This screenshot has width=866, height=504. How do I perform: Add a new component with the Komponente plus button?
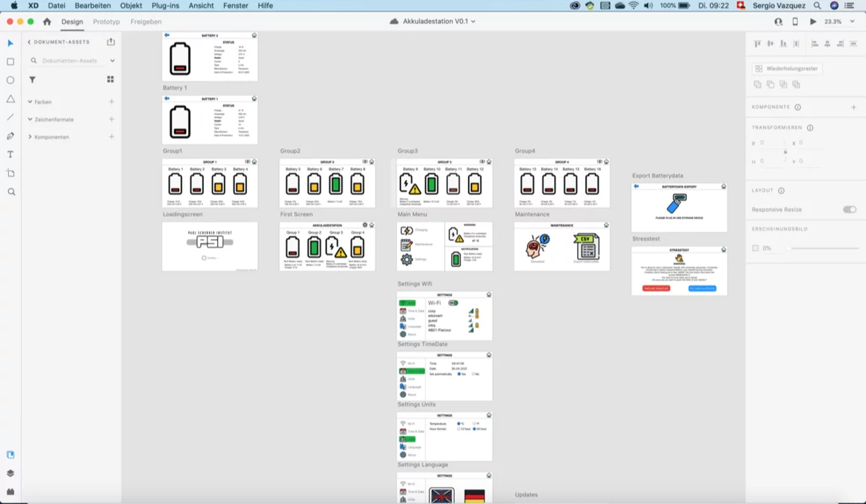(853, 107)
